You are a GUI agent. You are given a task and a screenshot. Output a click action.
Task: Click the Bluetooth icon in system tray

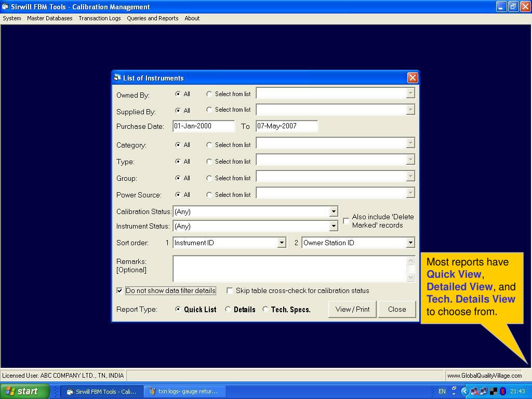pos(503,391)
